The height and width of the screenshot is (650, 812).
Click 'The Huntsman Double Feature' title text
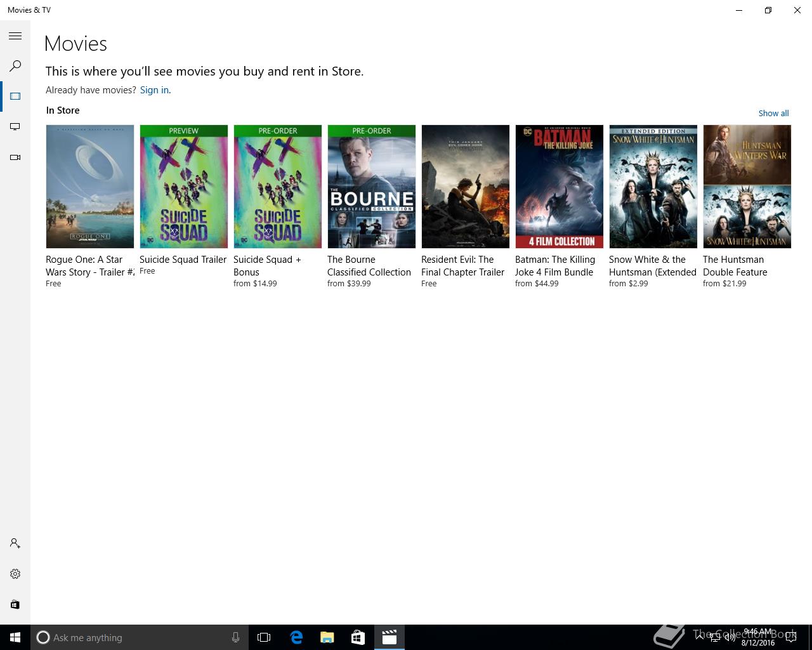pyautogui.click(x=735, y=266)
